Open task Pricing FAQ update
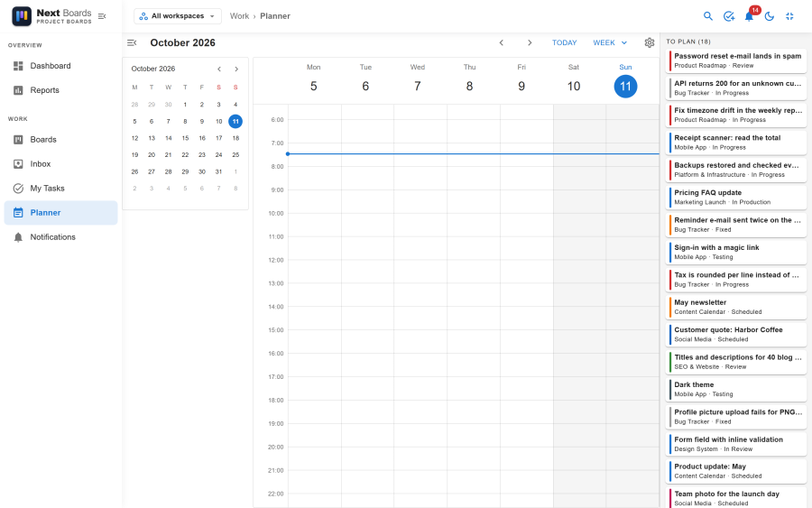 pos(736,198)
